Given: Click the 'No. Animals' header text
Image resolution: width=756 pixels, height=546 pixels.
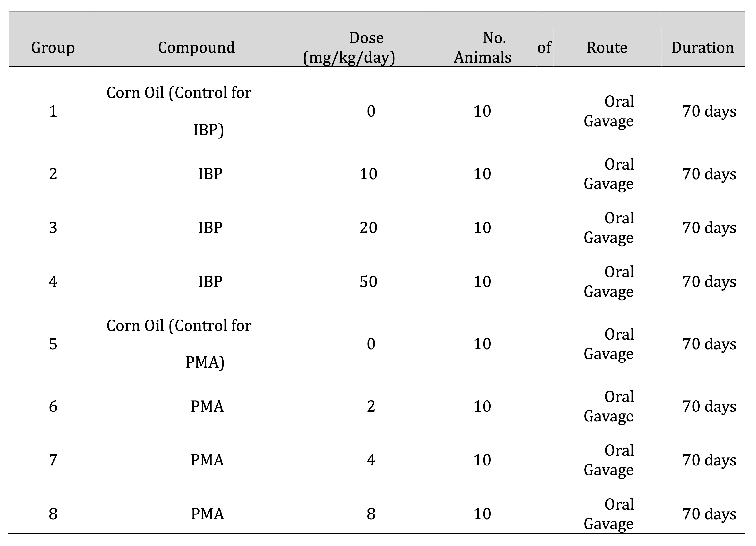Looking at the screenshot, I should [x=482, y=48].
